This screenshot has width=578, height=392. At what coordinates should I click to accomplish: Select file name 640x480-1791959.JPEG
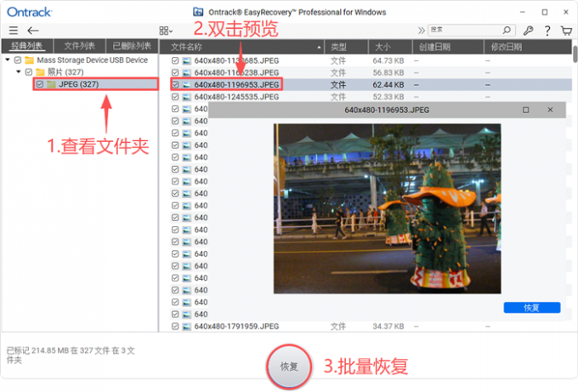click(236, 327)
